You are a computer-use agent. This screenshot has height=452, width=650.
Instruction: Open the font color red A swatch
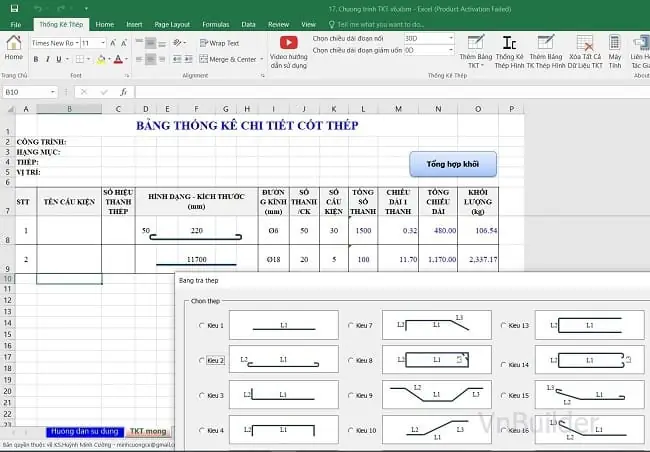118,59
